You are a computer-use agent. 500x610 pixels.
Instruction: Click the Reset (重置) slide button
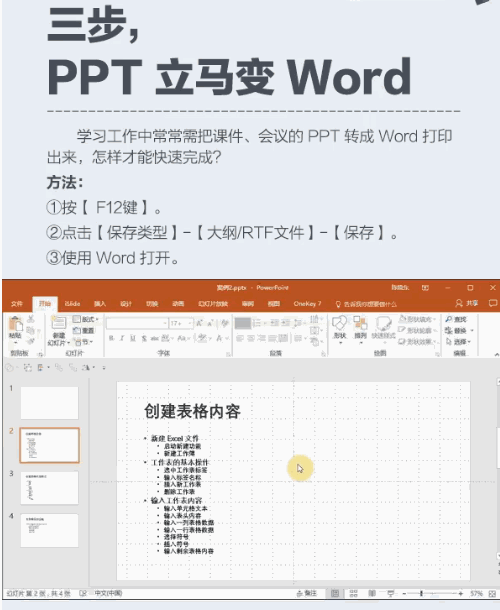tap(83, 330)
